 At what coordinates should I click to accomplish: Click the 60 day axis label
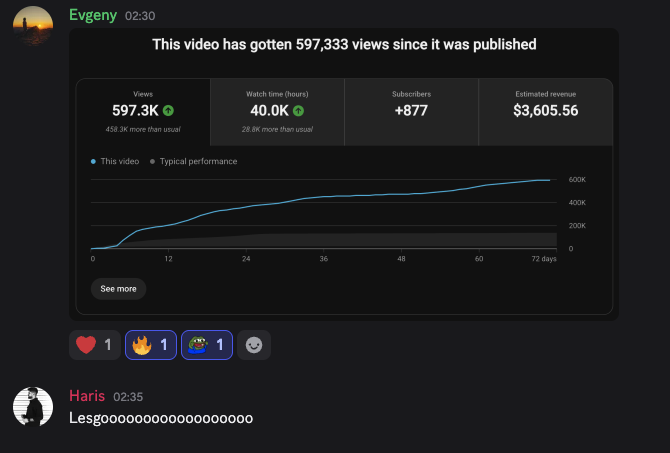[479, 259]
